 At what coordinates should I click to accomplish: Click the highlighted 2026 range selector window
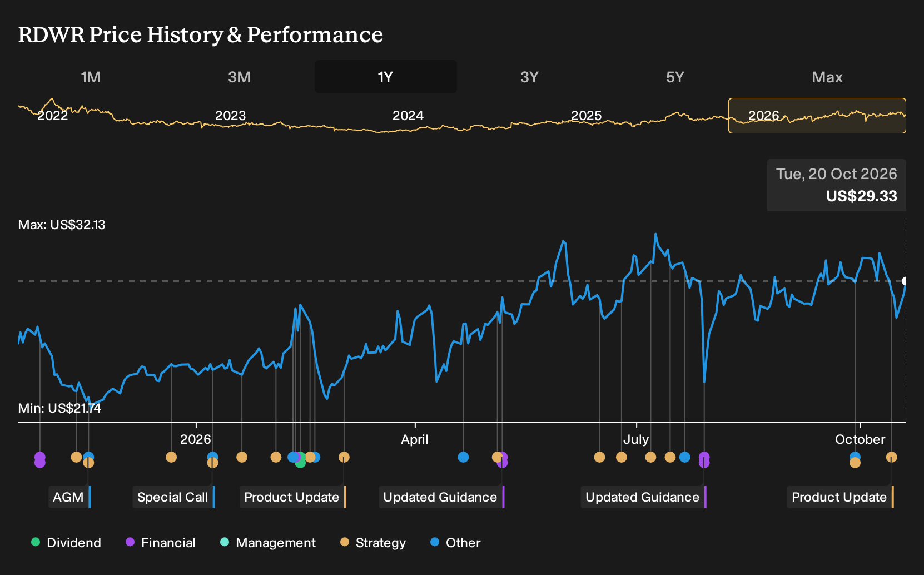click(817, 116)
